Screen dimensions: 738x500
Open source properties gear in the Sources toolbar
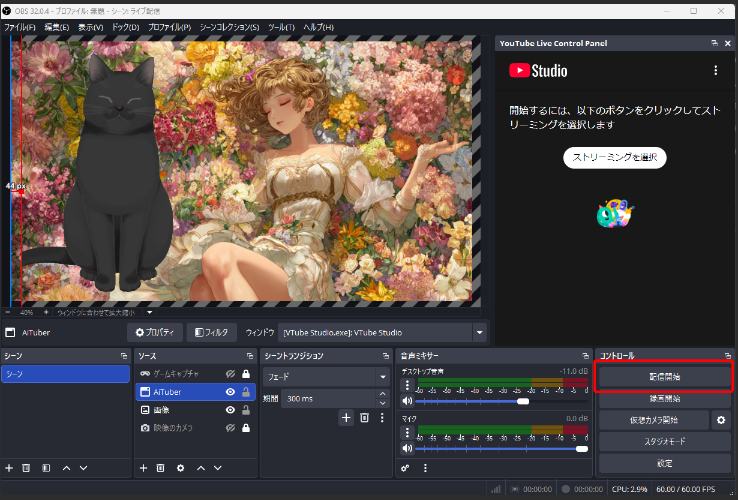coord(180,467)
